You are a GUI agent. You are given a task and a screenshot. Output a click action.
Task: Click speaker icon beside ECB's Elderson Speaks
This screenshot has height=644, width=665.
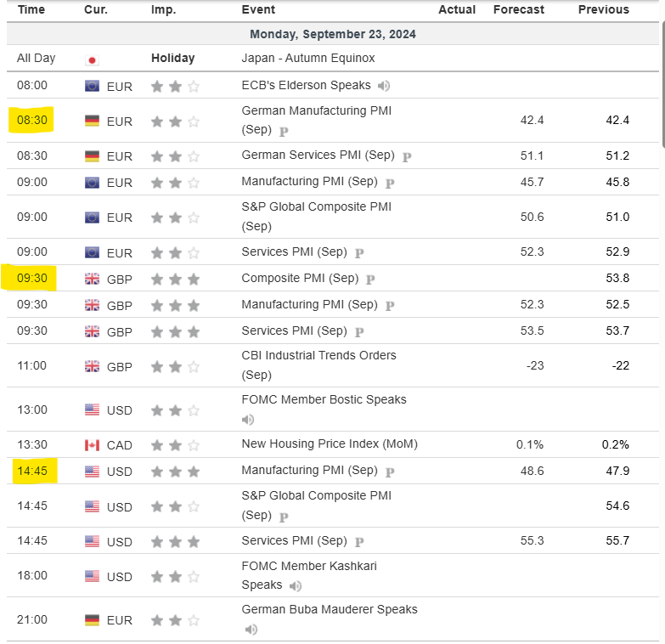pyautogui.click(x=384, y=86)
